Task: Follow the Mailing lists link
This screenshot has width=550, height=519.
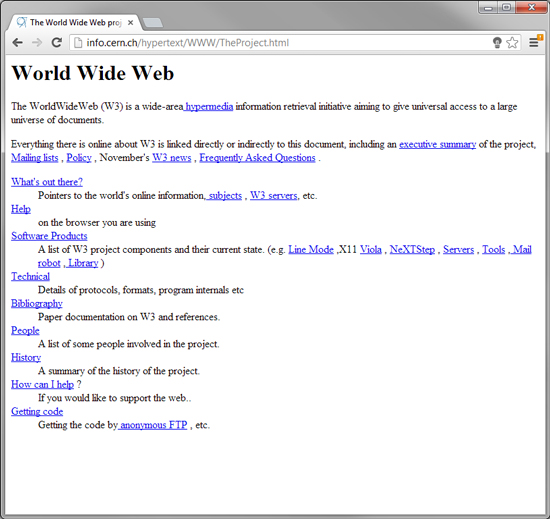Action: coord(35,158)
